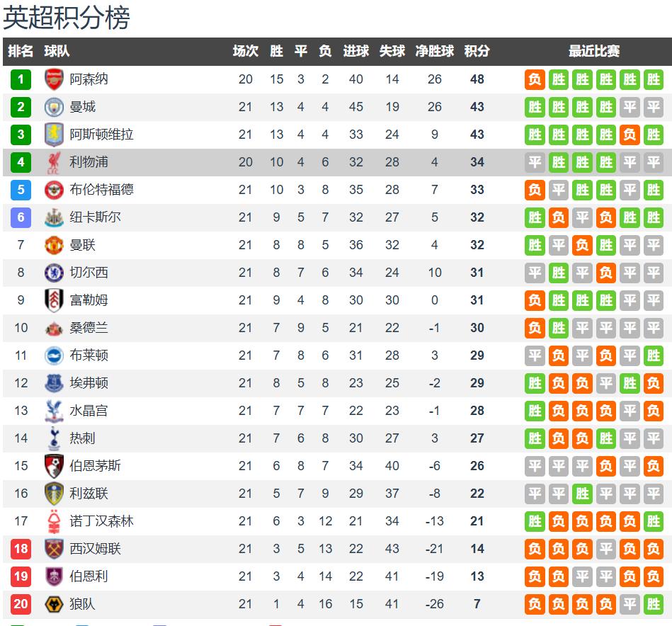This screenshot has height=626, width=672.
Task: Click the Aston Villa crest icon
Action: [x=54, y=135]
